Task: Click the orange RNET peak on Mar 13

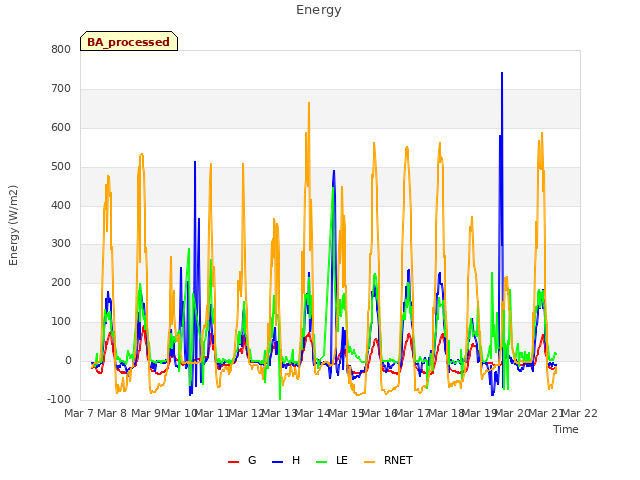Action: coord(309,103)
